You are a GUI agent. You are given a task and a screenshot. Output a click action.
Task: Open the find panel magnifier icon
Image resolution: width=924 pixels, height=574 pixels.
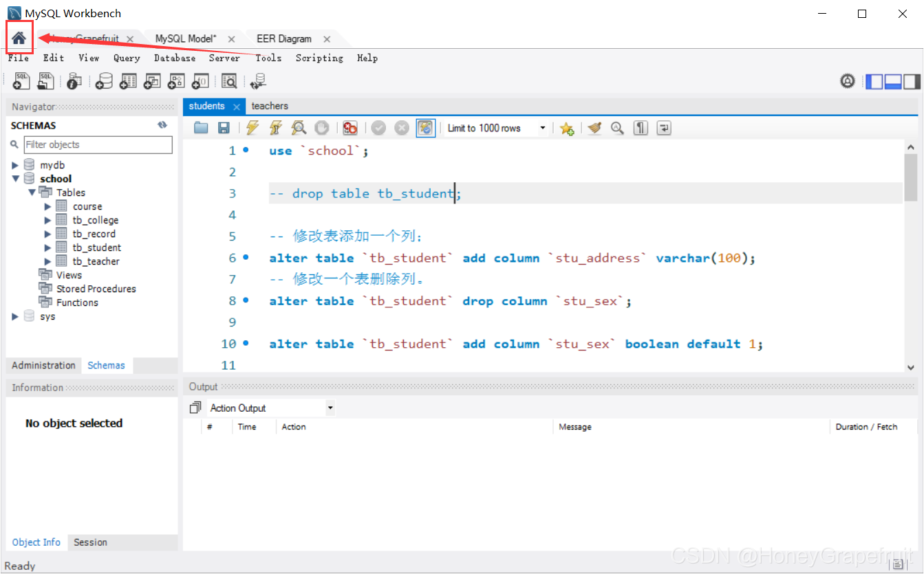[618, 128]
